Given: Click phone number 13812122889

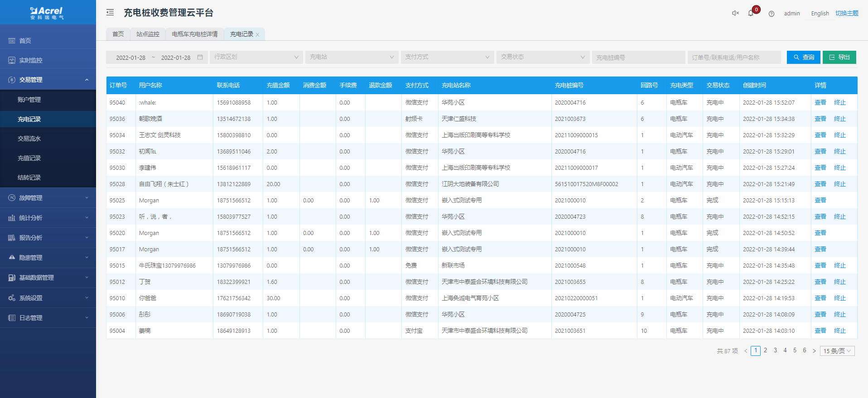Looking at the screenshot, I should pos(234,184).
